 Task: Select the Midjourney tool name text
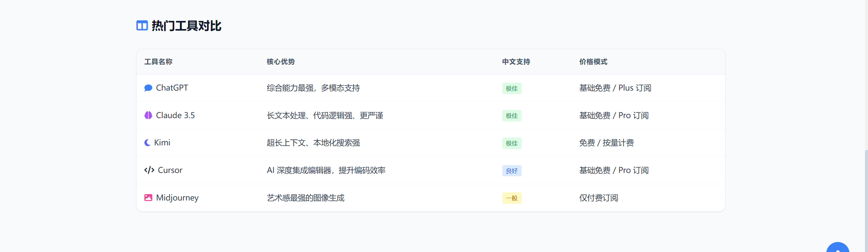(x=177, y=197)
